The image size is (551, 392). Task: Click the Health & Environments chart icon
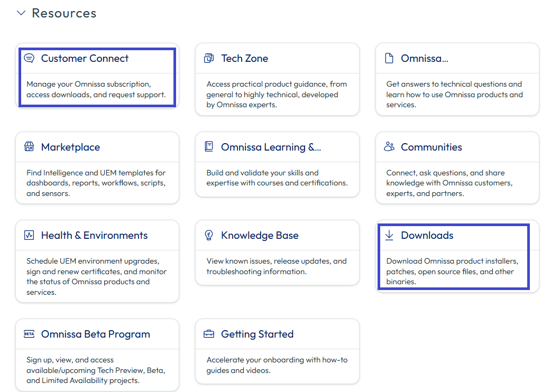tap(29, 235)
